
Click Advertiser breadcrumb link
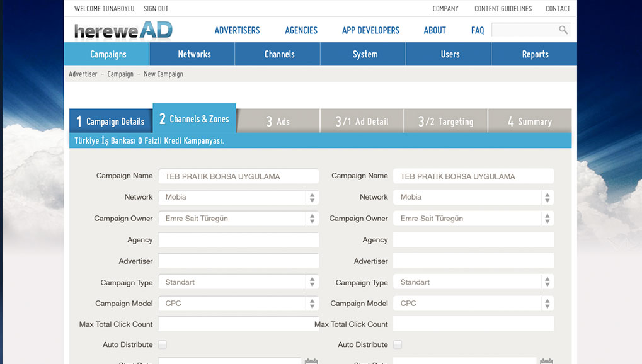click(x=83, y=74)
